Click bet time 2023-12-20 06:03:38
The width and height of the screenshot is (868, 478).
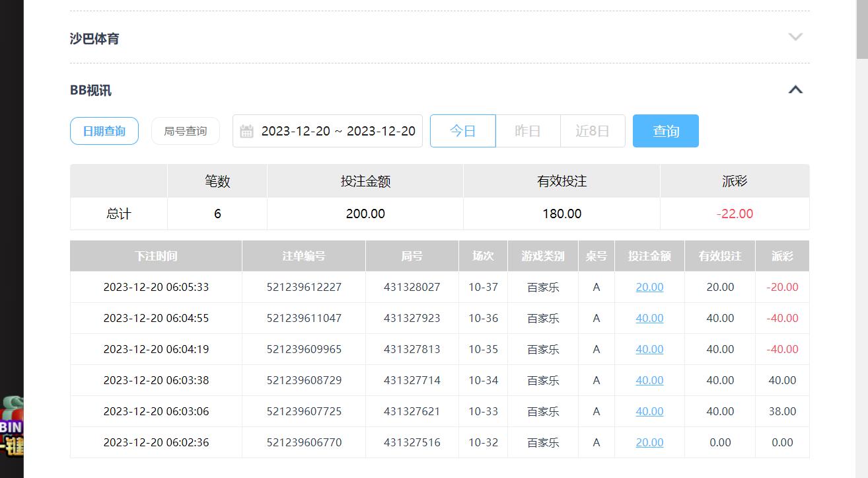pos(156,380)
